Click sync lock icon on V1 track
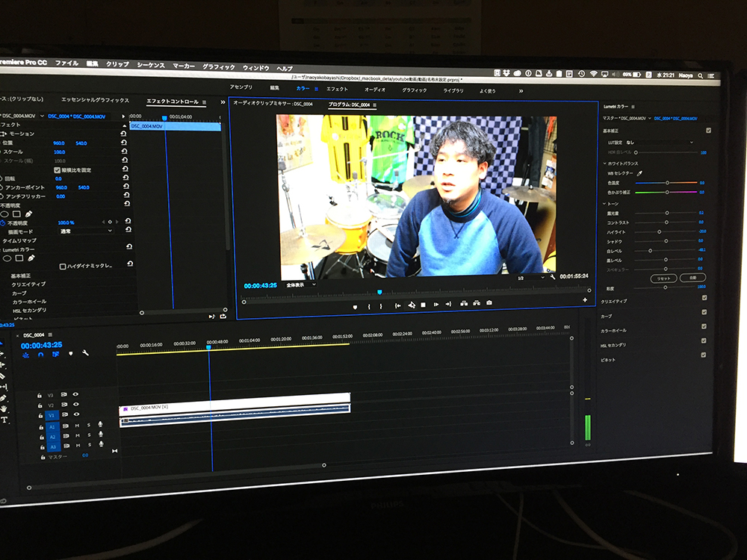 click(64, 414)
